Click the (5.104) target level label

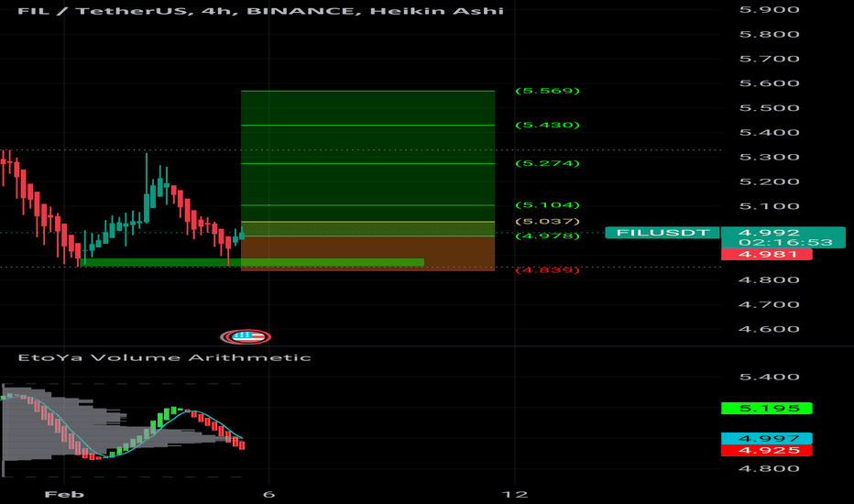point(547,205)
